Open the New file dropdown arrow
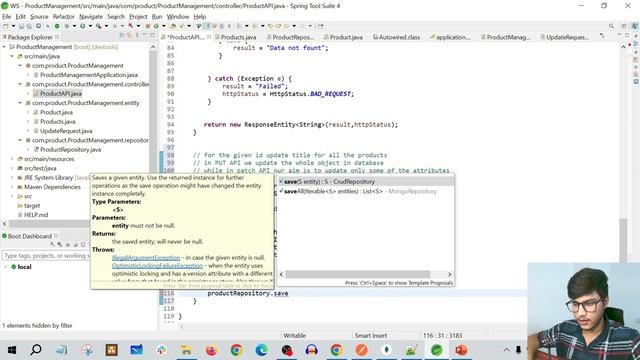The height and width of the screenshot is (360, 640). 13,26
